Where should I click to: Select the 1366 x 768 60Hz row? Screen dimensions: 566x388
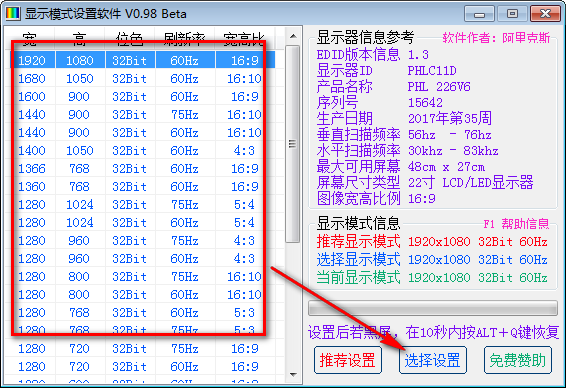click(x=140, y=169)
